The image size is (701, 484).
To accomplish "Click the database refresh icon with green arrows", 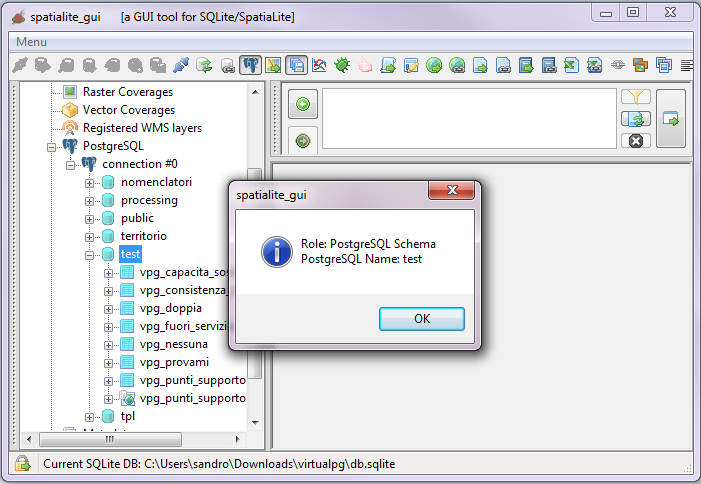I will tap(204, 65).
